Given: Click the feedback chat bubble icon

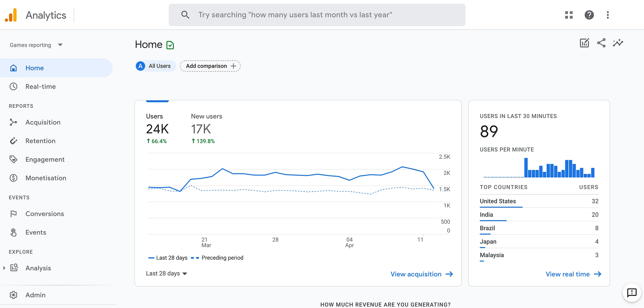Looking at the screenshot, I should pyautogui.click(x=632, y=293).
